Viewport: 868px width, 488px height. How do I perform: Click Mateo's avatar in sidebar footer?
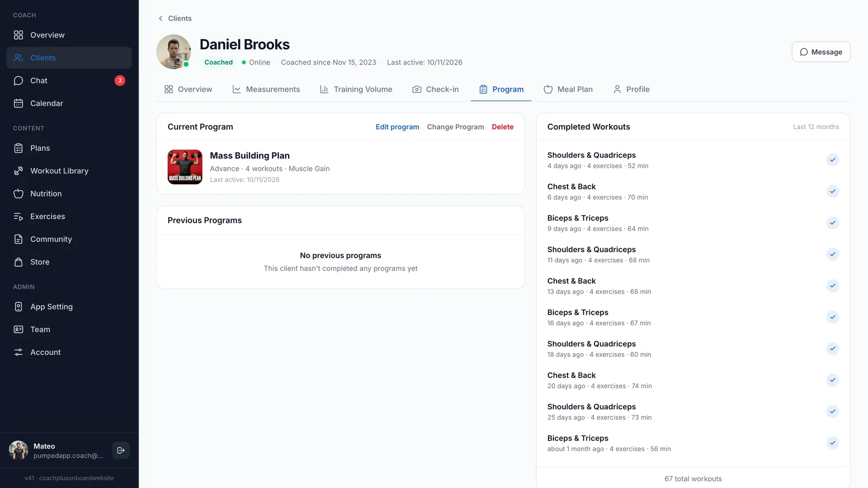18,450
